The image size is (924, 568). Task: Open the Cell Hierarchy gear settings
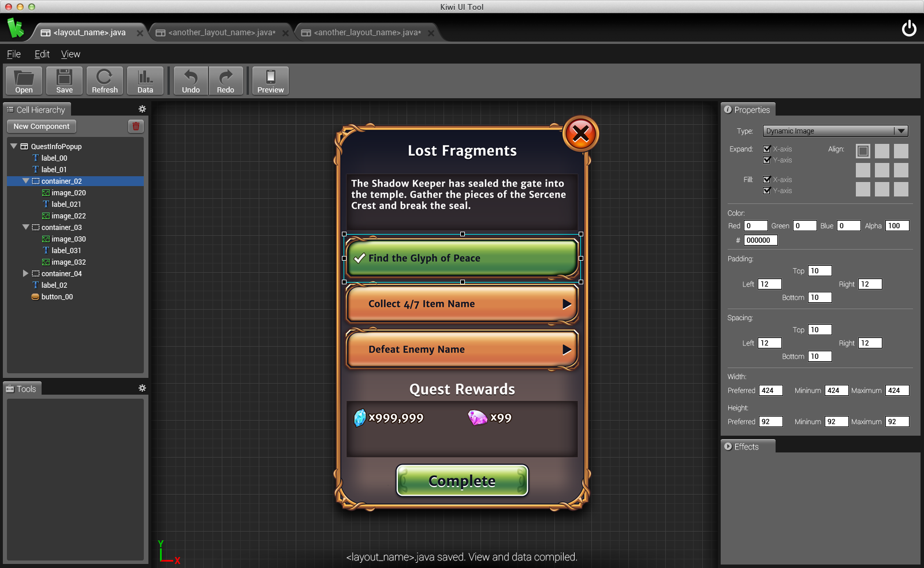(x=142, y=109)
